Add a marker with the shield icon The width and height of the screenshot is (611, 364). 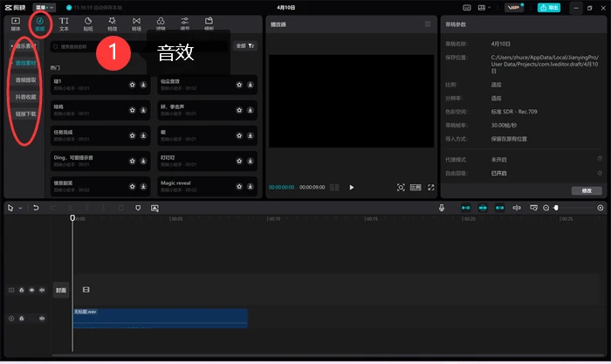(x=138, y=208)
